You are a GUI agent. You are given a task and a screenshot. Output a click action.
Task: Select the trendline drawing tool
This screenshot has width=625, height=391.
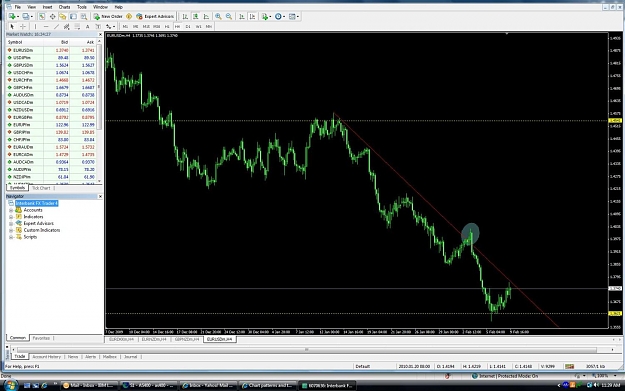[57, 26]
